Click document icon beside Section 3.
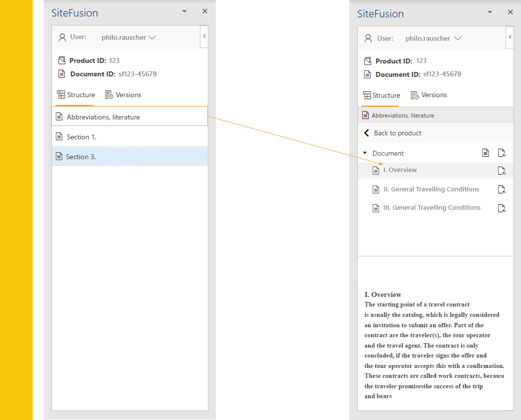Image resolution: width=521 pixels, height=420 pixels. (59, 156)
